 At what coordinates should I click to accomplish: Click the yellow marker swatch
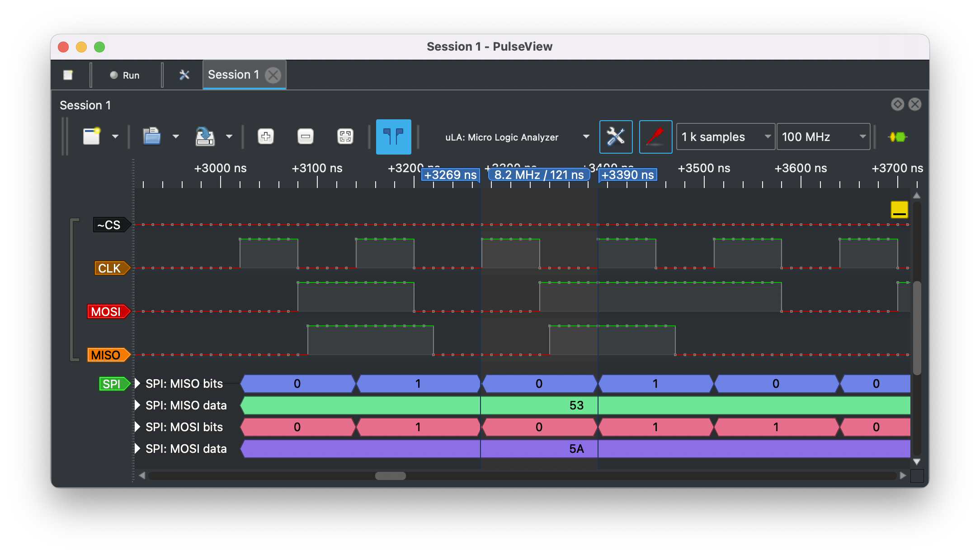coord(899,210)
